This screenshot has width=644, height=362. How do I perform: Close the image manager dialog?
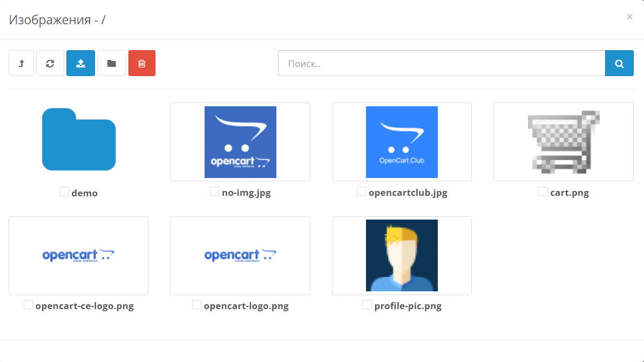[x=629, y=17]
